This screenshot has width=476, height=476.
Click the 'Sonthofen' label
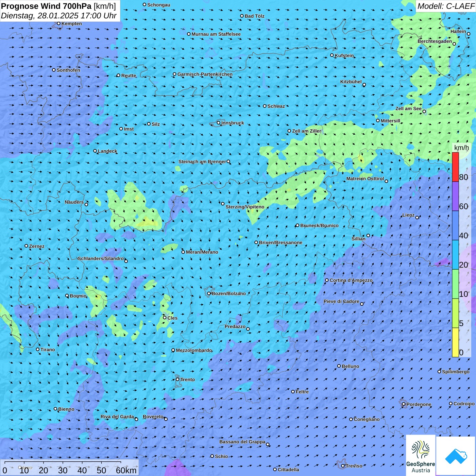pyautogui.click(x=68, y=70)
